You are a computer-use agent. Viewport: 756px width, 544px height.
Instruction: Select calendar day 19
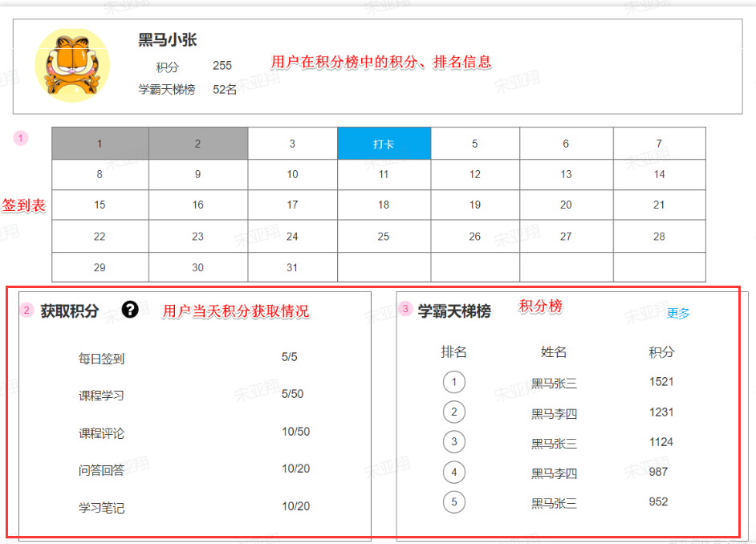coord(475,205)
